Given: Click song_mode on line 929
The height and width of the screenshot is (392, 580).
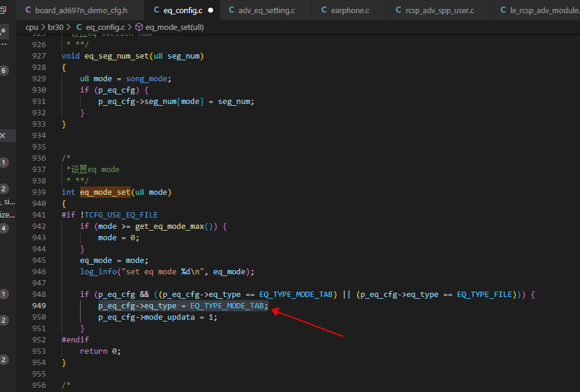Looking at the screenshot, I should click(x=146, y=79).
